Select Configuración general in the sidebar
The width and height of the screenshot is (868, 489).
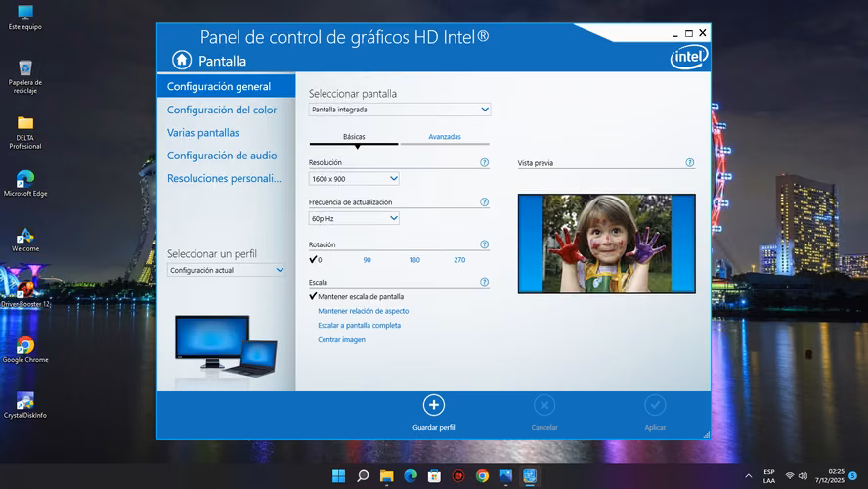click(226, 86)
